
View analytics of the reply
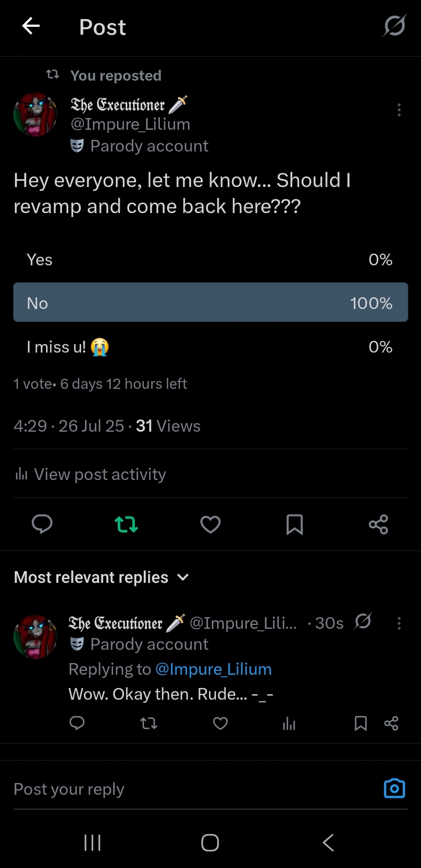pyautogui.click(x=289, y=723)
